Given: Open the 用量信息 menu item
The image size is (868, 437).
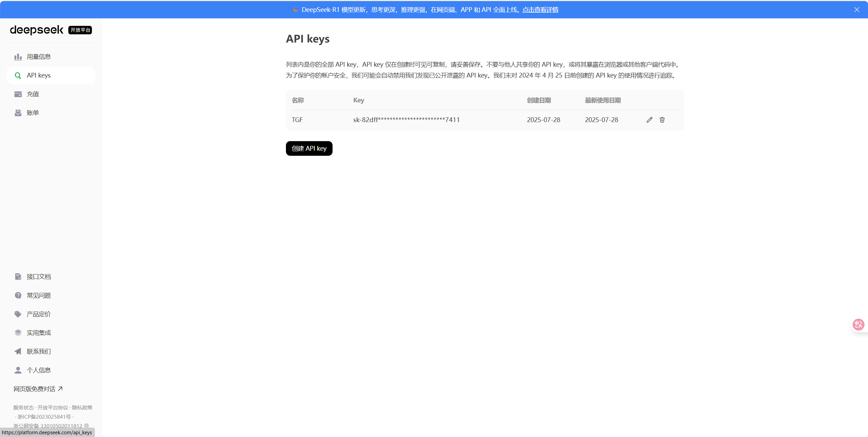Looking at the screenshot, I should click(51, 57).
